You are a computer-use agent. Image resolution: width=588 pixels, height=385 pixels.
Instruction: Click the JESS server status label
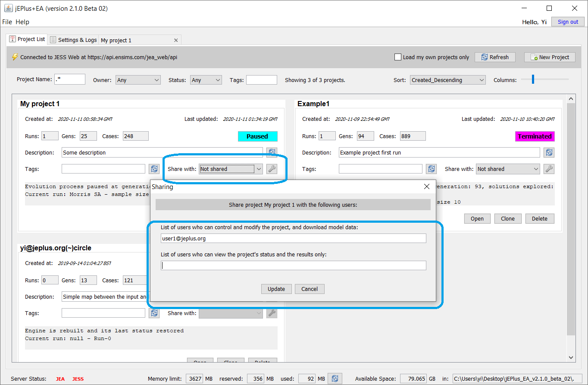point(78,379)
